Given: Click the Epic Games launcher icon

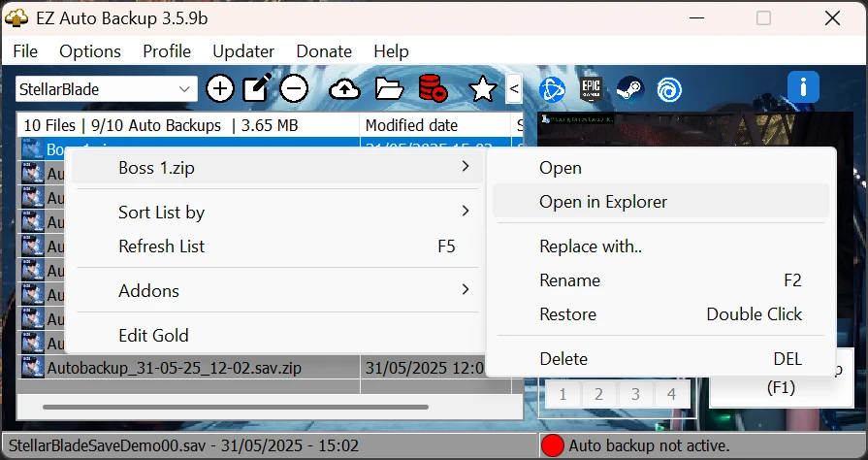Looking at the screenshot, I should tap(591, 88).
